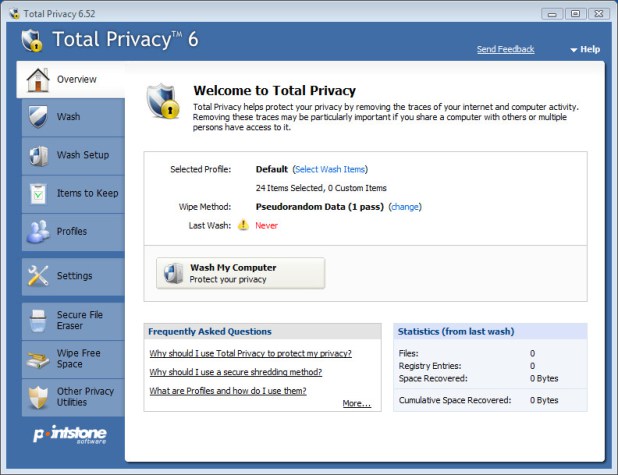Open the Send Feedback link

coord(505,49)
